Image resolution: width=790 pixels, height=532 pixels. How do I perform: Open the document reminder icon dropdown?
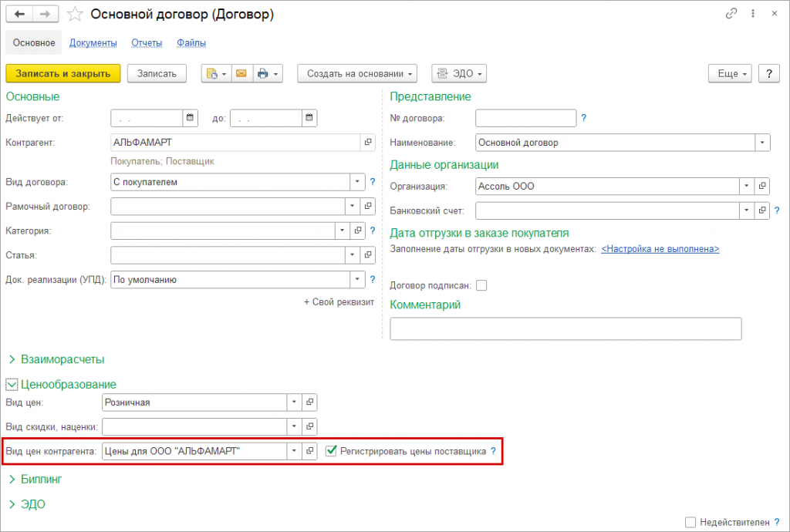(216, 73)
